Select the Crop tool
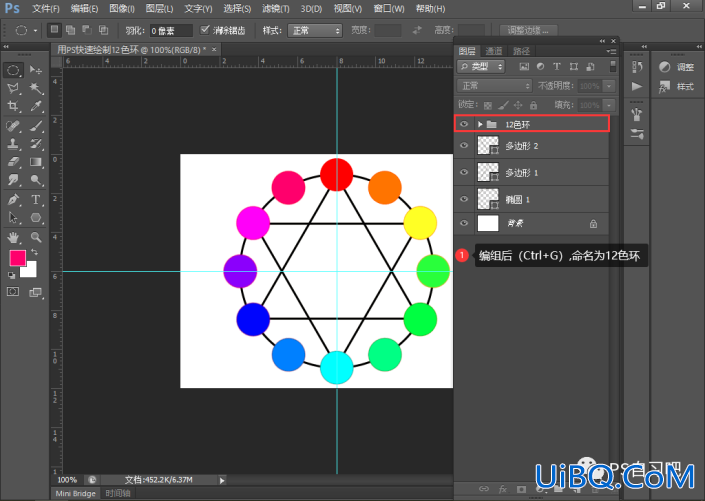This screenshot has width=705, height=501. coord(13,106)
